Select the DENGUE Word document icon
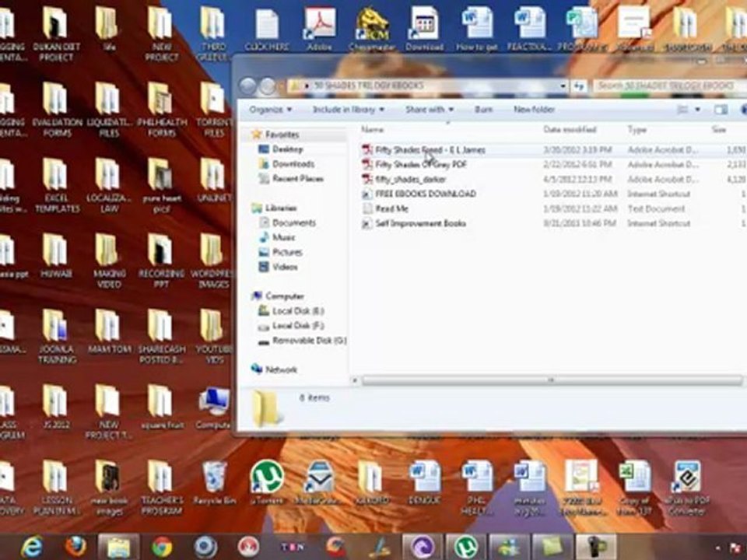The height and width of the screenshot is (560, 747). [424, 483]
